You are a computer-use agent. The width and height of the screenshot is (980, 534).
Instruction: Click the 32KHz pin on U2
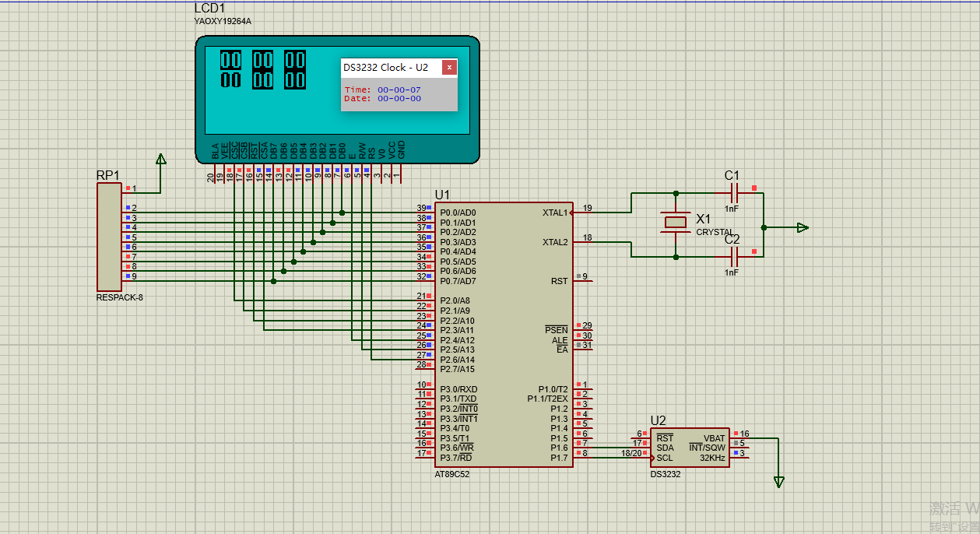(x=713, y=458)
